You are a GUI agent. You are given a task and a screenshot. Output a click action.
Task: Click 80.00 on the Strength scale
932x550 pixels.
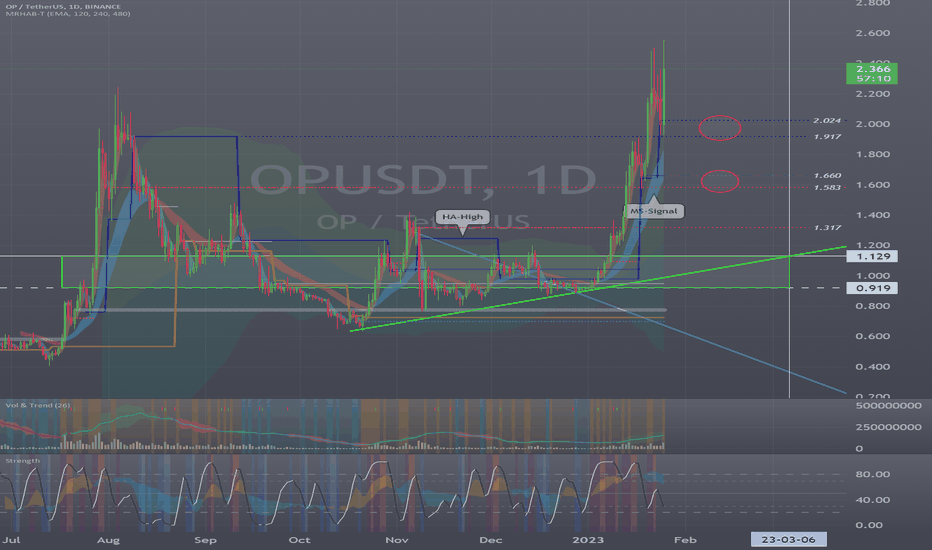[x=873, y=474]
